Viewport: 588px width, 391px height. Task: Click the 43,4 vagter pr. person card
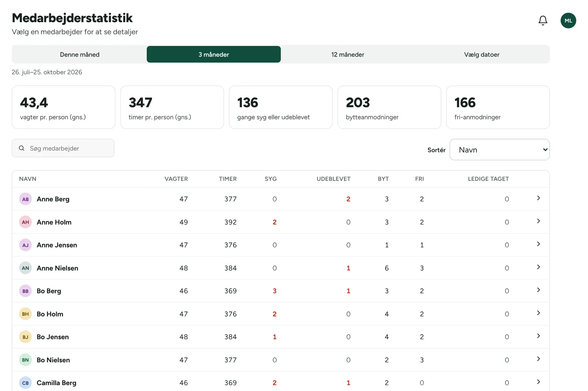click(63, 107)
